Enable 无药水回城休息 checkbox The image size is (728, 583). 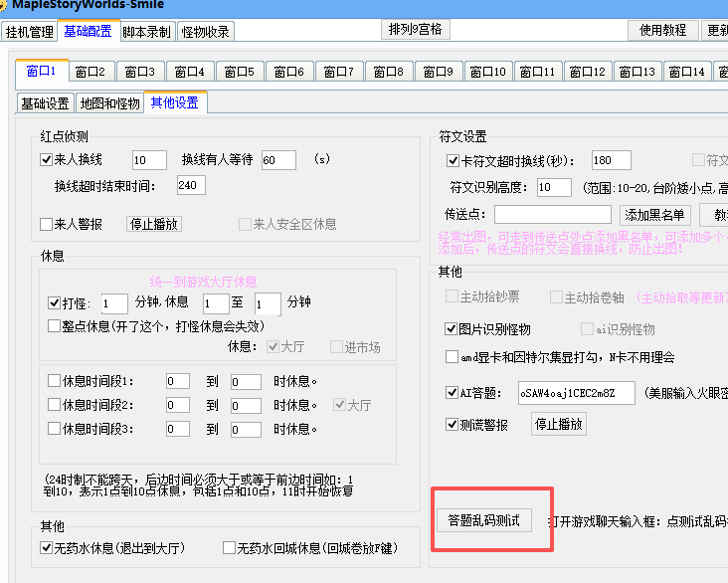[230, 548]
